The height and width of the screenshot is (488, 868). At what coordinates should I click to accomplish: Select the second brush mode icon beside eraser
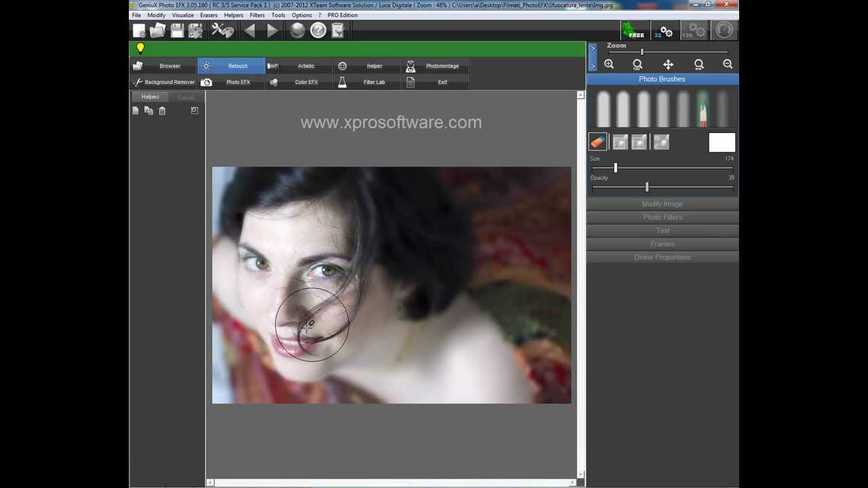(x=619, y=142)
